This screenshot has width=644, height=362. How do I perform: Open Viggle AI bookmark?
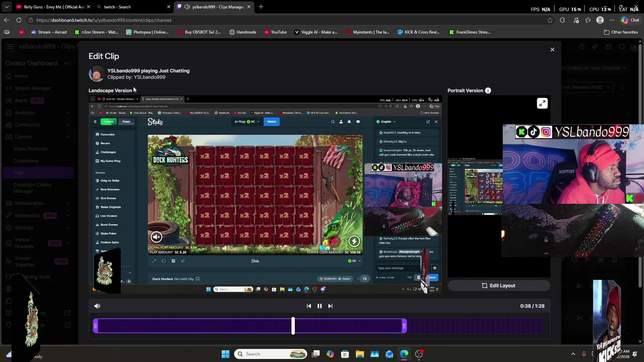tap(315, 32)
